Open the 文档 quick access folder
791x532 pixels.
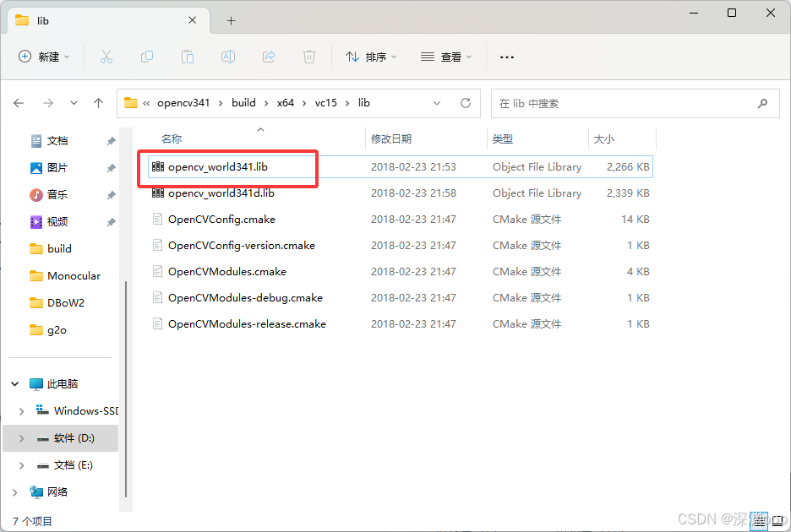[x=49, y=141]
